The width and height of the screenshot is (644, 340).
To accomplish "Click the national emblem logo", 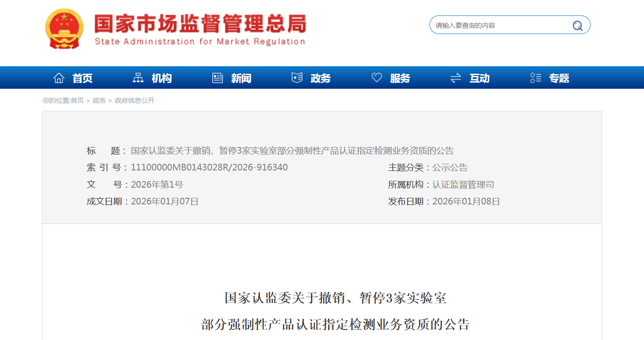I will 64,29.
